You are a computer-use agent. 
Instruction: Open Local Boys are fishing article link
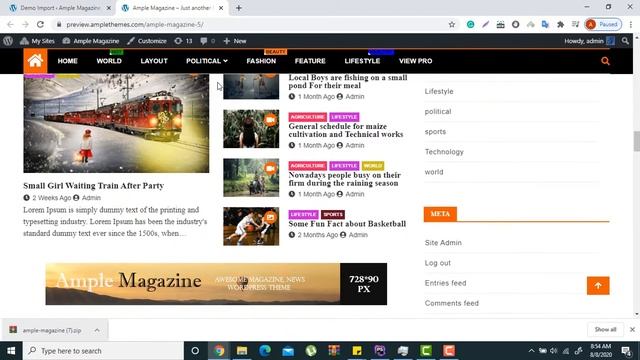pyautogui.click(x=348, y=81)
